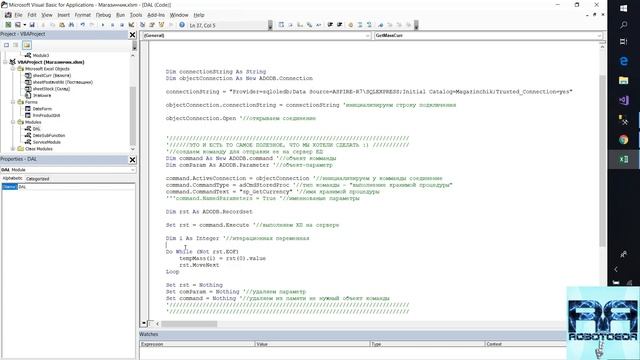Open the File menu
This screenshot has height=360, width=640.
pos(18,15)
